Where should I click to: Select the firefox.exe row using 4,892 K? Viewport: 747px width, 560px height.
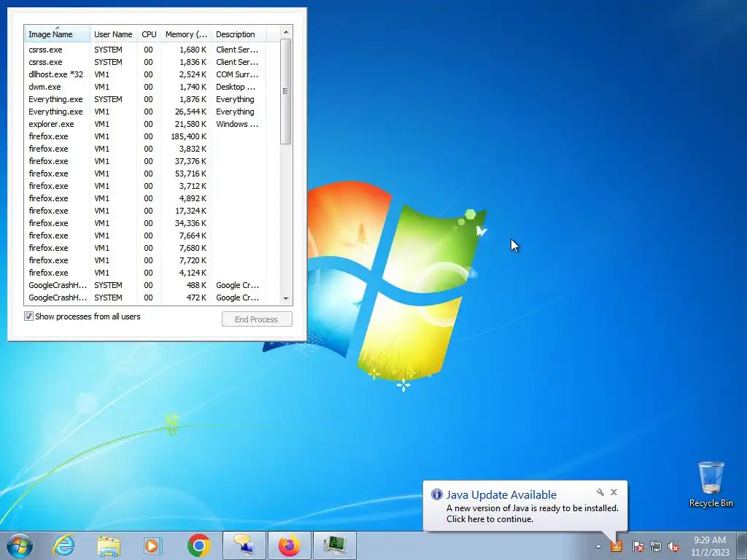pyautogui.click(x=145, y=198)
